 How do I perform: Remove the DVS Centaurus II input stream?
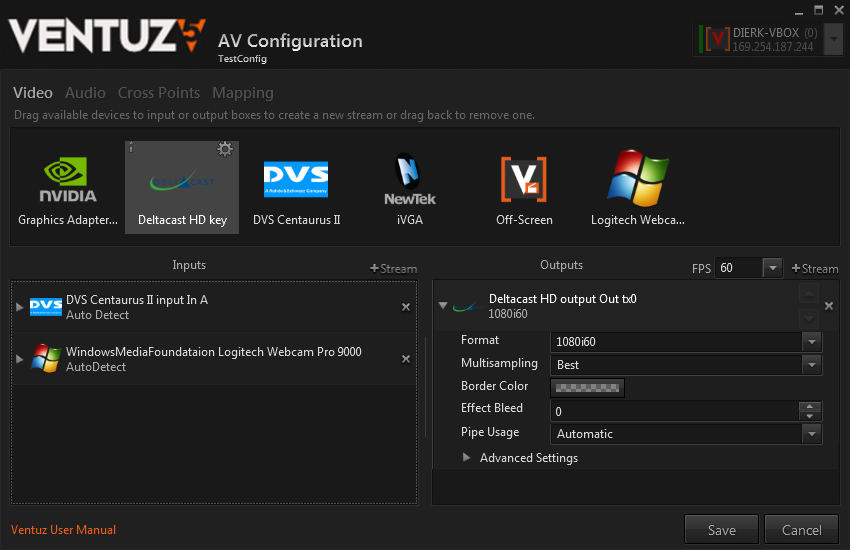pos(406,307)
